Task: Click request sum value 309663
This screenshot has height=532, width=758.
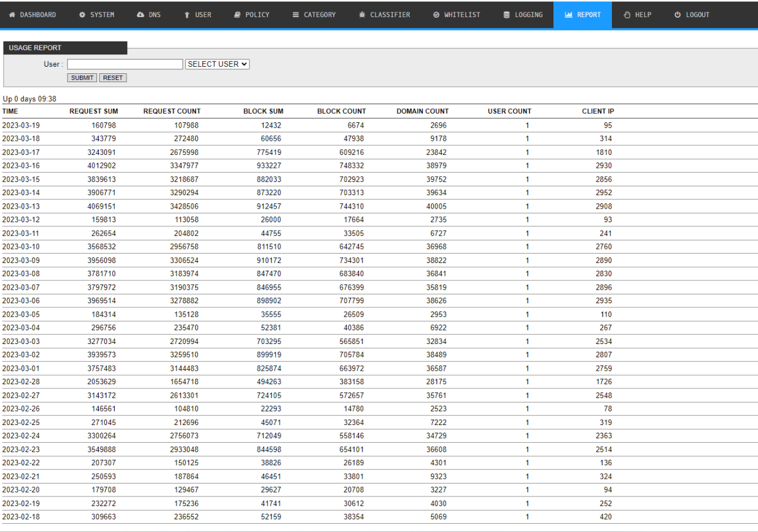Action: coord(104,517)
